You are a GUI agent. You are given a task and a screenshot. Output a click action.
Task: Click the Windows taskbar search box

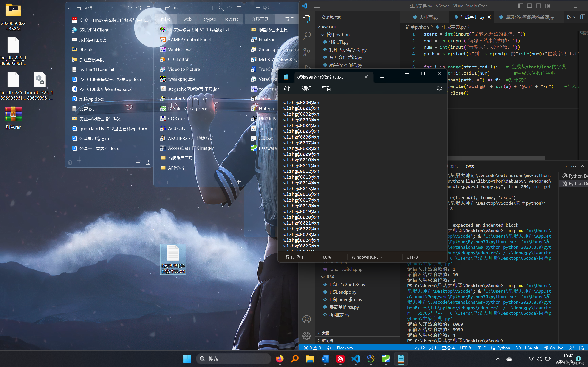pyautogui.click(x=233, y=359)
